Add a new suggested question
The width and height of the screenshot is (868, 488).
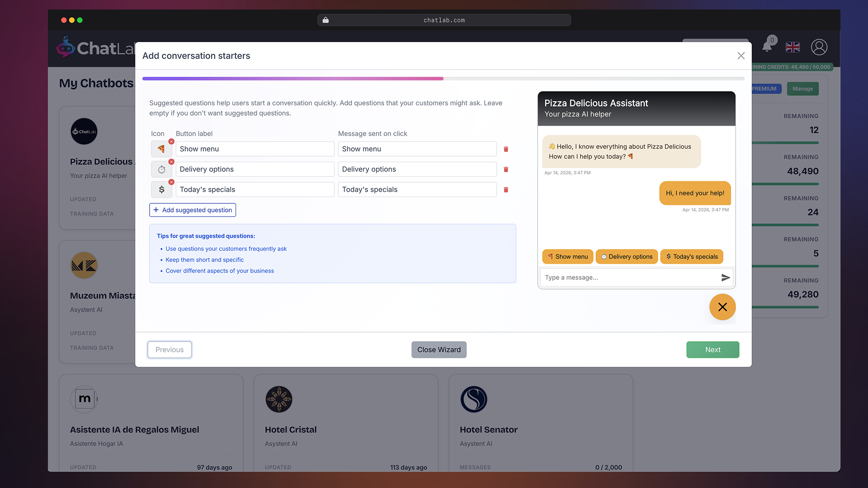coord(193,210)
